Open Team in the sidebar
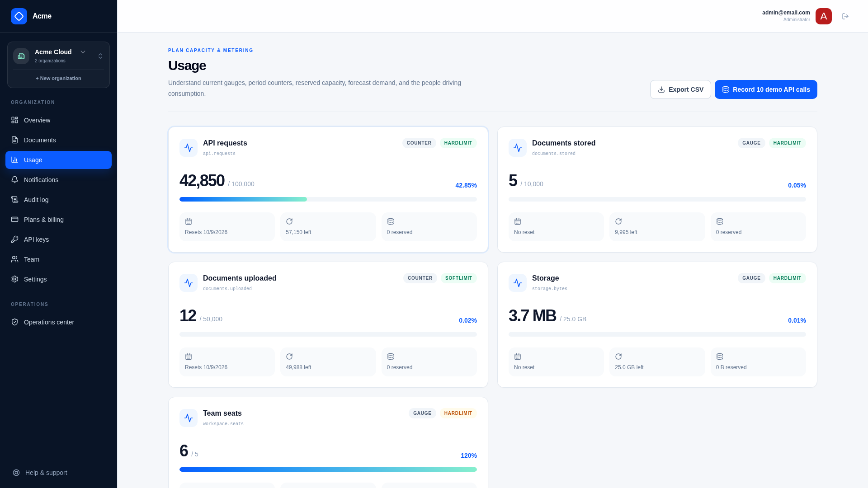This screenshot has width=868, height=488. (x=58, y=259)
